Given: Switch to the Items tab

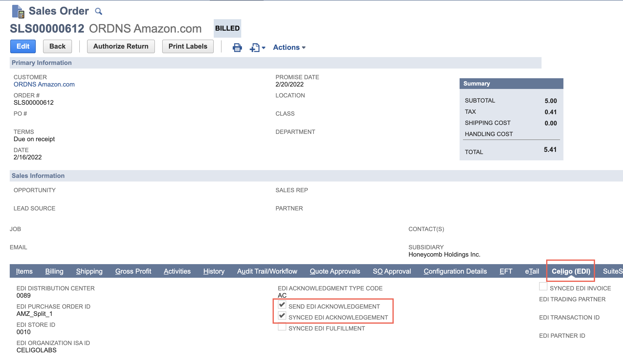Looking at the screenshot, I should pos(24,271).
